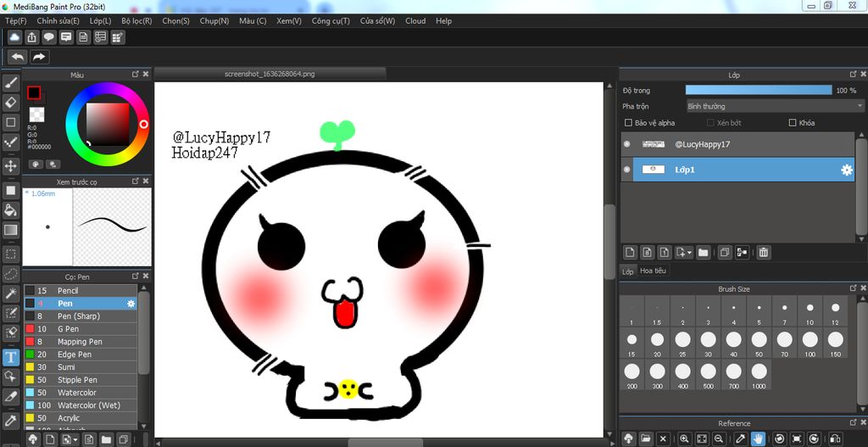This screenshot has height=447, width=868.
Task: Open the cloud icon in top toolbar
Action: [x=15, y=37]
